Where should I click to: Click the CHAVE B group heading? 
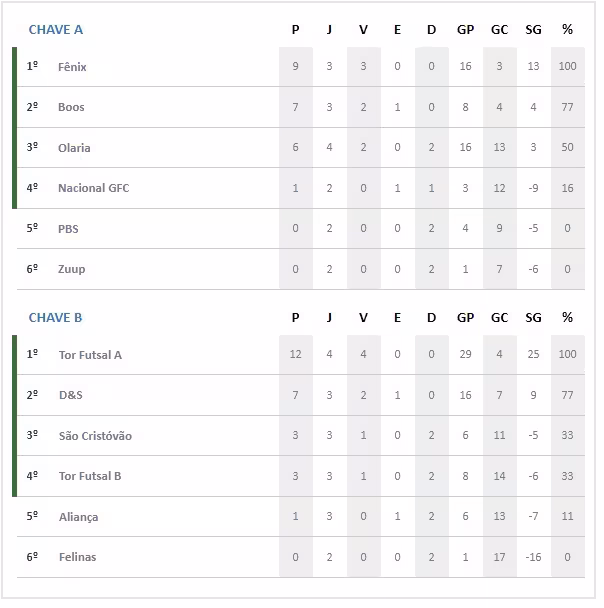coord(56,318)
